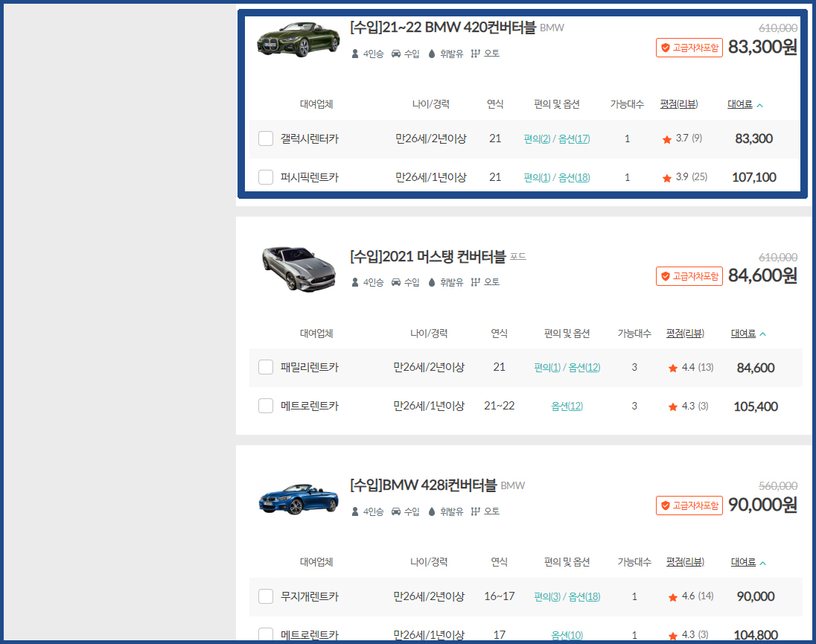Open the 21~22 BMW 420컨버터블 title
816x644 pixels.
443,27
